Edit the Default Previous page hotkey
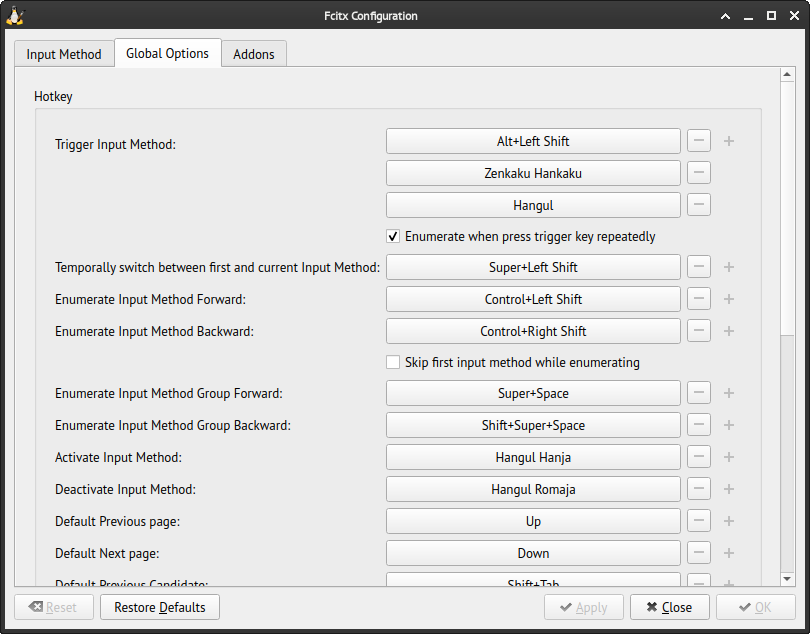 click(533, 520)
